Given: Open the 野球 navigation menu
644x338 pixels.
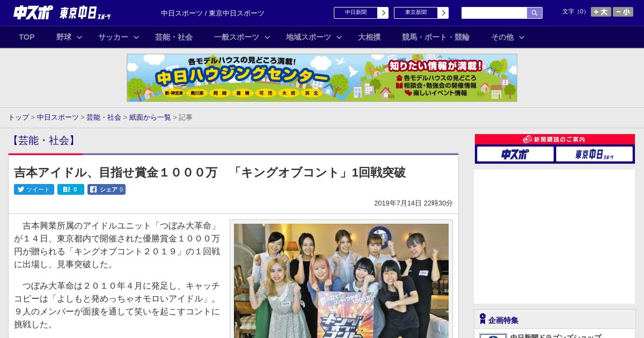Looking at the screenshot, I should (64, 37).
